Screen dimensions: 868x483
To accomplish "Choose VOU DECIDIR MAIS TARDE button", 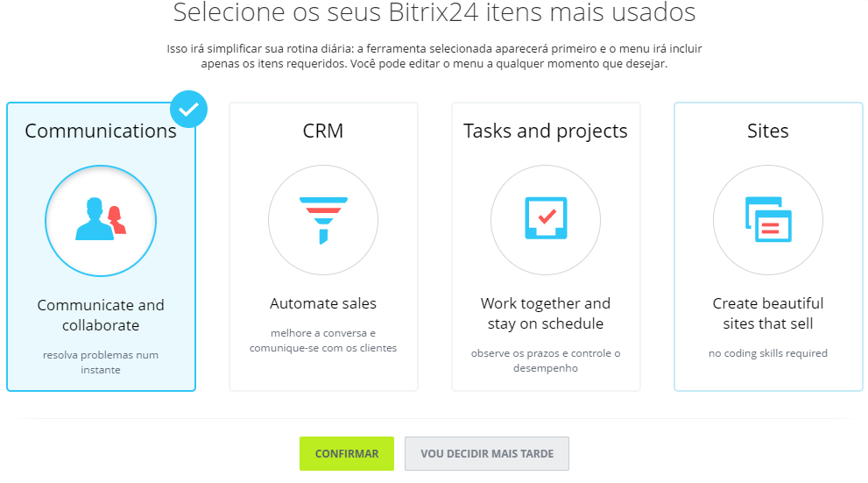I will (486, 454).
